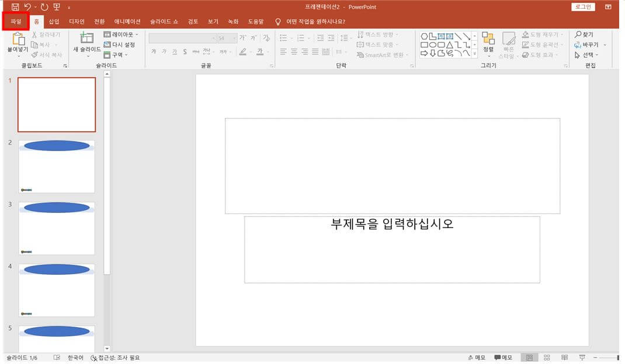Image resolution: width=625 pixels, height=364 pixels.
Task: Select slide 3 thumbnail in the sidebar
Action: click(56, 226)
